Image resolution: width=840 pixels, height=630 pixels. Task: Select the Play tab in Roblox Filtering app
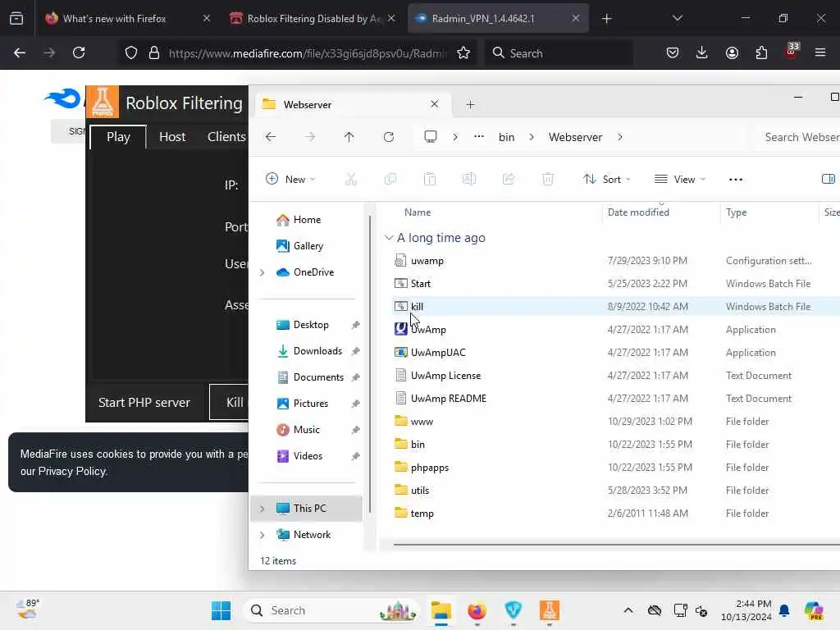(118, 137)
